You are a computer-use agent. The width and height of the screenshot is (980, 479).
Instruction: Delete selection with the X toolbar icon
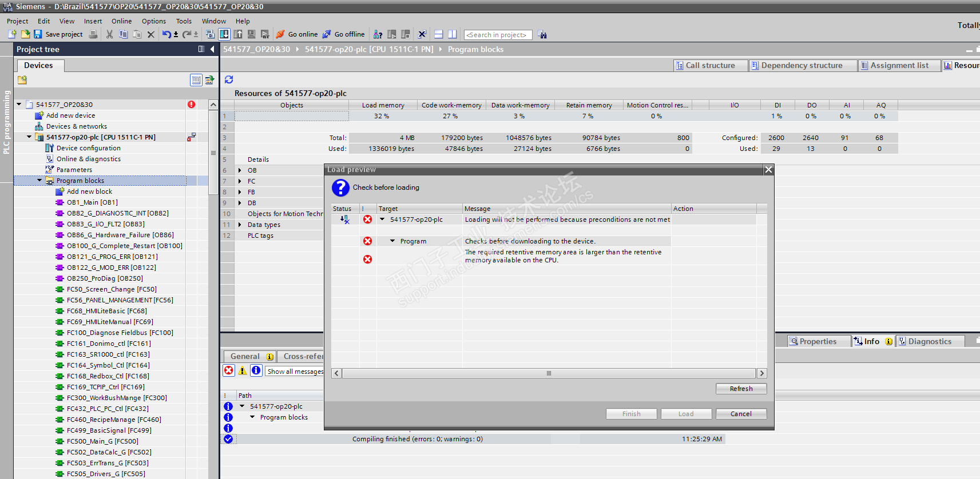click(x=150, y=34)
